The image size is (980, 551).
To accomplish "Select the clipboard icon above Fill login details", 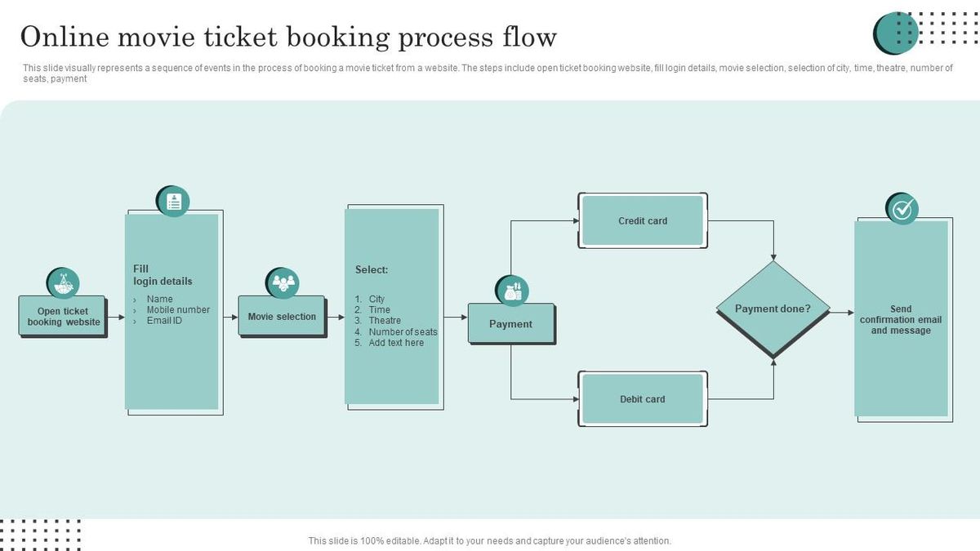I will click(173, 201).
